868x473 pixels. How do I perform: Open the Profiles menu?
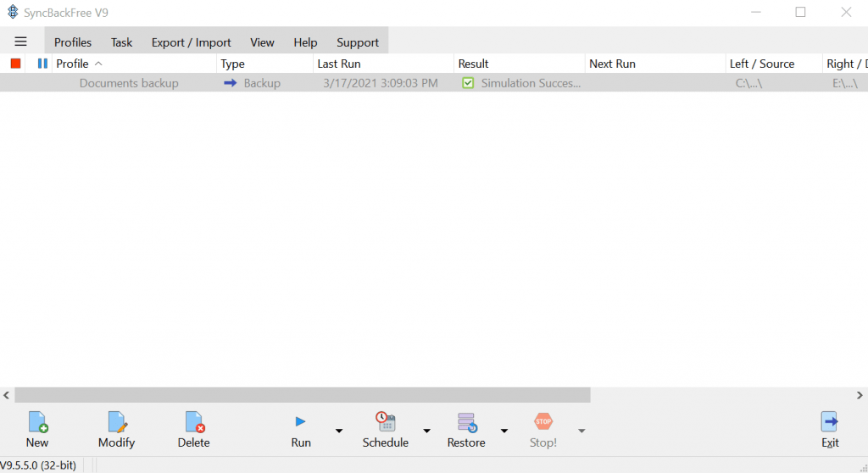pyautogui.click(x=73, y=42)
